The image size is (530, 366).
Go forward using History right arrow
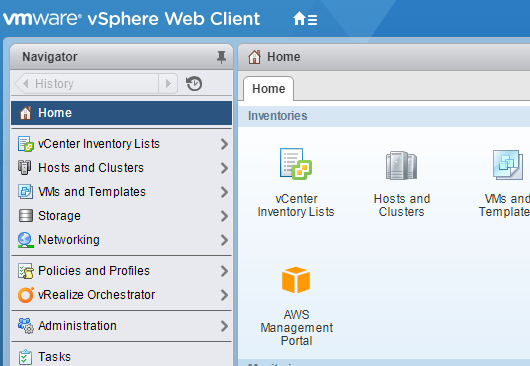[168, 83]
